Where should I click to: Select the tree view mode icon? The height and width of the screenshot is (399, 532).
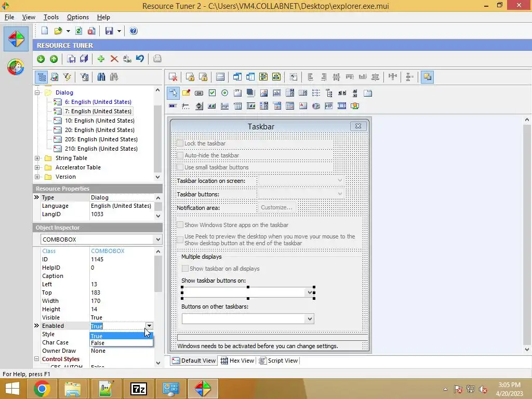(42, 77)
